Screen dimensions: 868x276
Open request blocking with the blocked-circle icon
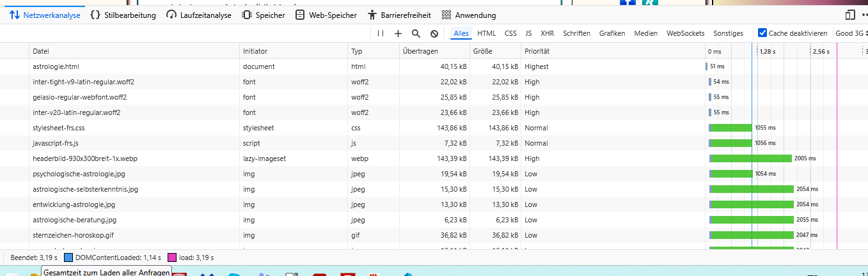pyautogui.click(x=434, y=33)
